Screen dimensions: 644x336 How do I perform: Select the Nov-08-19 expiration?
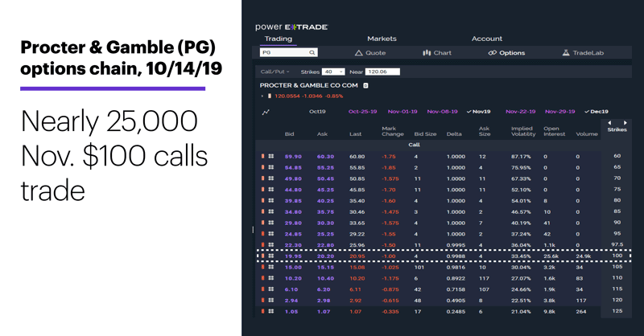tap(442, 112)
